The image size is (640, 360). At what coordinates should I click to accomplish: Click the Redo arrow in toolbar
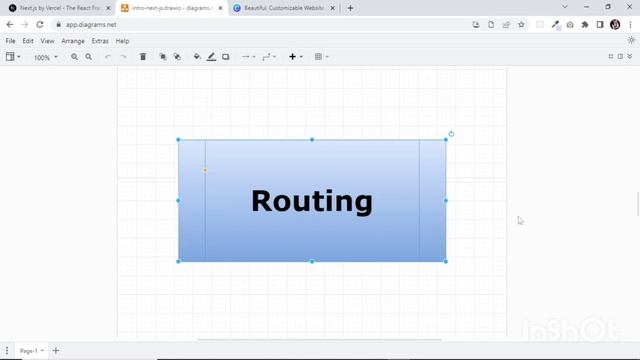point(123,57)
